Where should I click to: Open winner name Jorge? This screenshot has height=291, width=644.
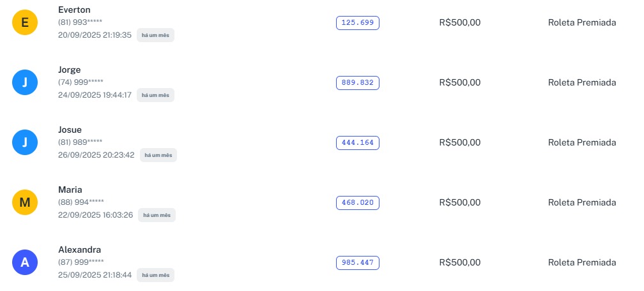point(70,70)
